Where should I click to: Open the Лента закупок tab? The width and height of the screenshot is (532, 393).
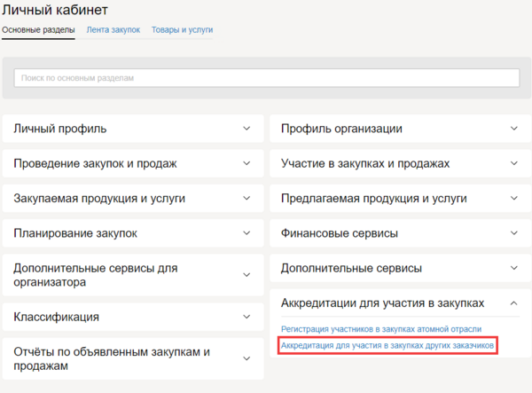[113, 30]
